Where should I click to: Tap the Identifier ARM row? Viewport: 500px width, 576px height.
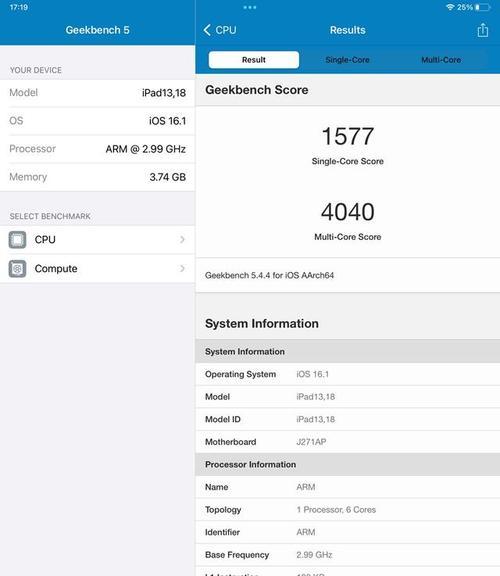tap(348, 532)
